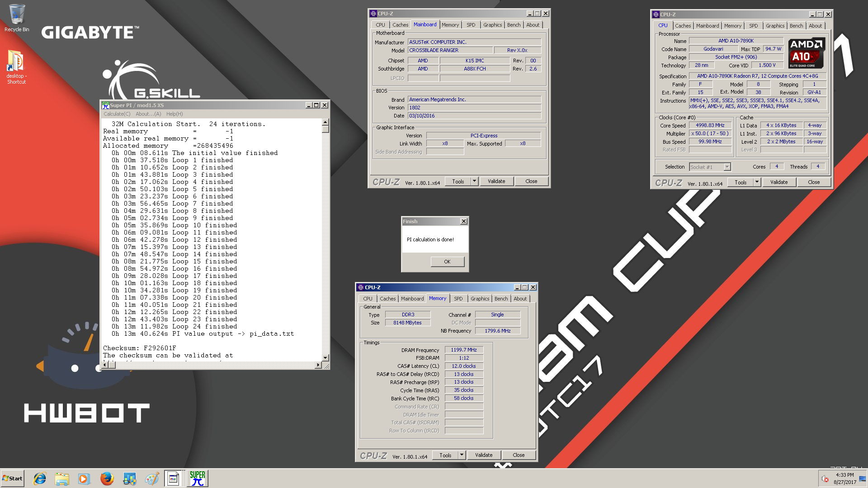Open the desktop - Shortcut icon
The width and height of the screenshot is (868, 488).
(16, 67)
